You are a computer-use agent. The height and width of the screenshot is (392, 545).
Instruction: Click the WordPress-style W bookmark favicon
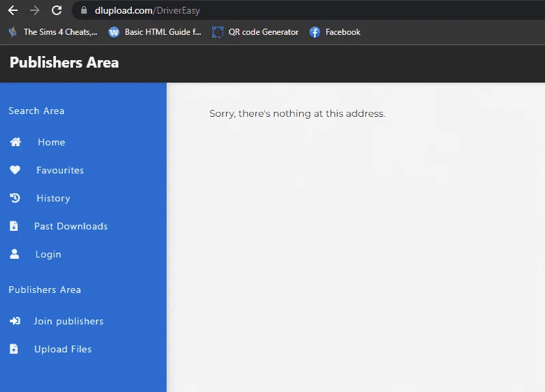[x=113, y=32]
